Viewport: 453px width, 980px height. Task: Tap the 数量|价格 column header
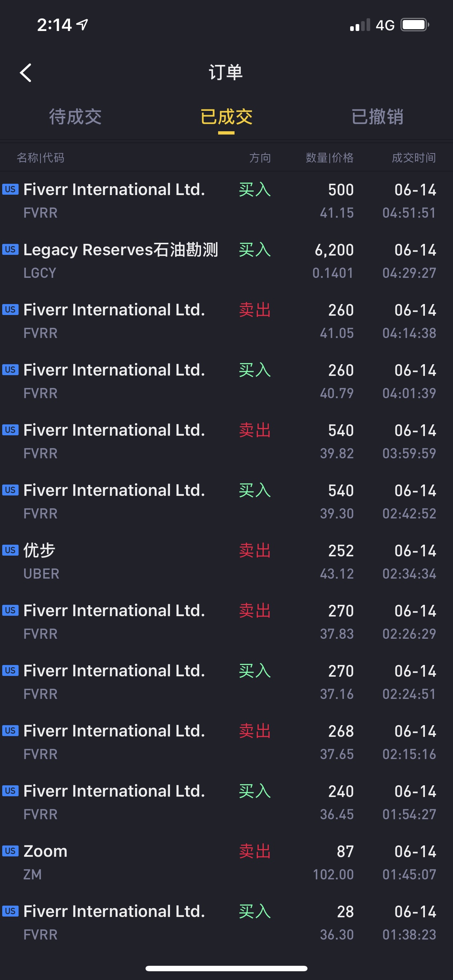click(x=330, y=157)
